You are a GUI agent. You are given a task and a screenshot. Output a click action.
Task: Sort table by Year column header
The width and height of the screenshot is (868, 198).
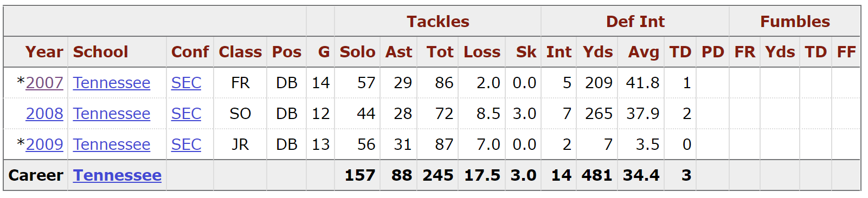(x=44, y=52)
